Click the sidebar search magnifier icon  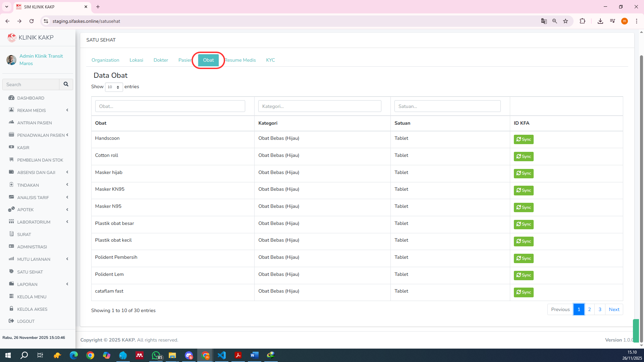(x=66, y=84)
